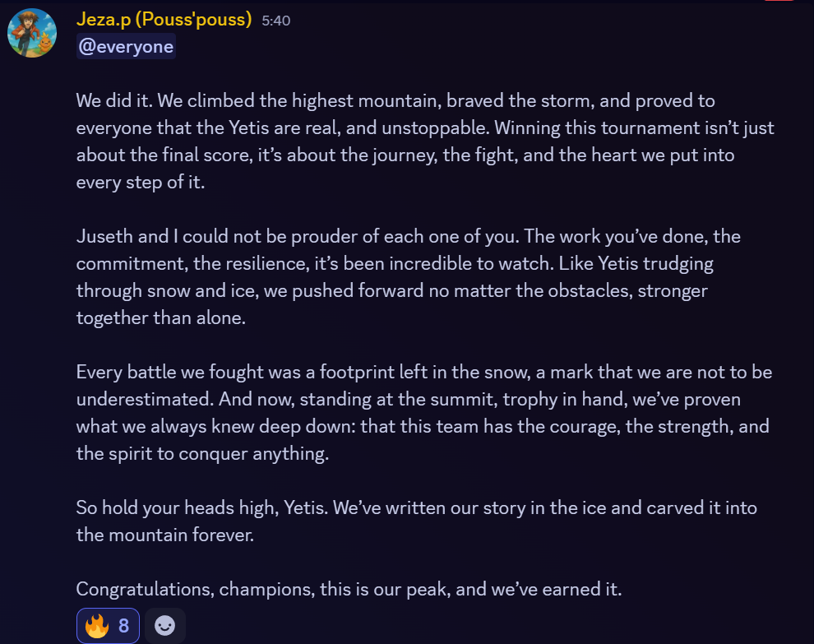Viewport: 814px width, 644px height.
Task: Click the line starting "We did it. We climbed"
Action: coord(395,101)
